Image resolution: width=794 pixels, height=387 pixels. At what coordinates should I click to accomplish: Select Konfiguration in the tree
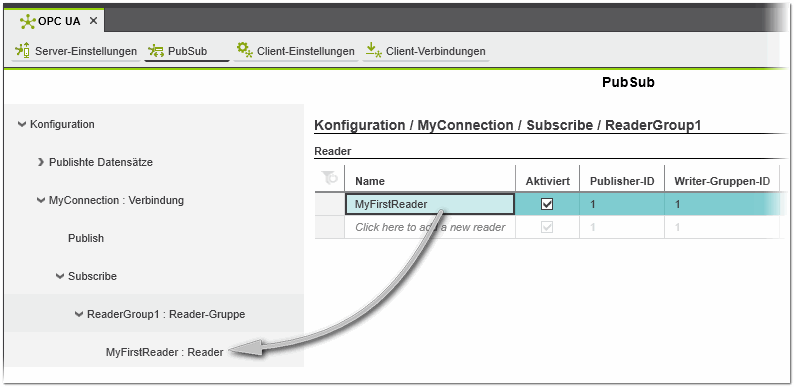coord(62,124)
